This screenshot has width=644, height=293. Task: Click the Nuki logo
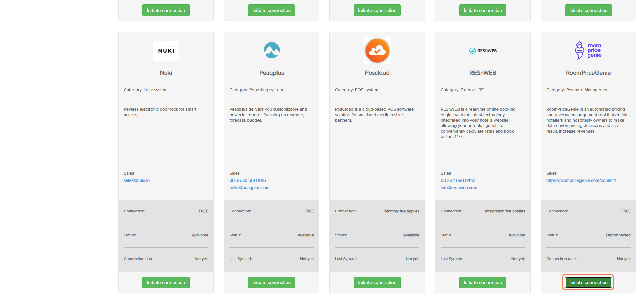[x=166, y=51]
